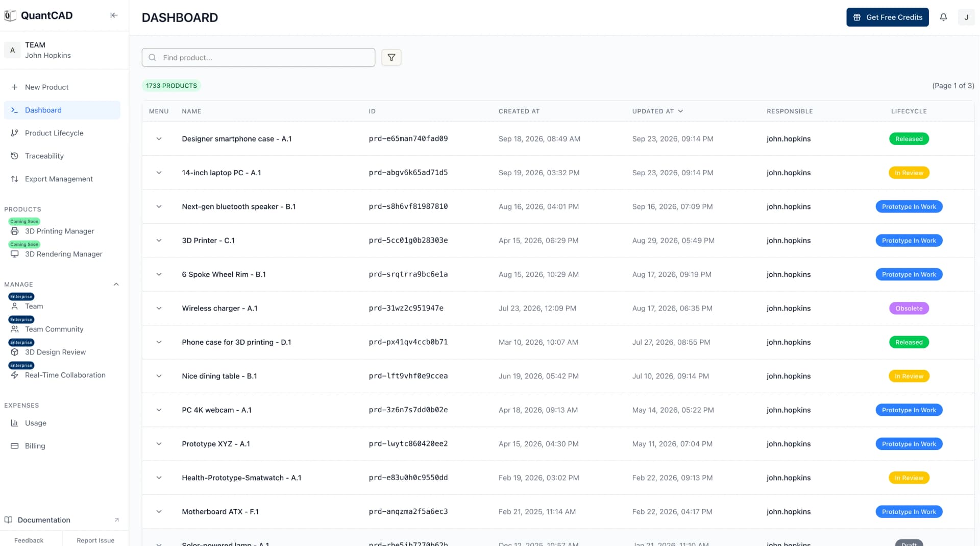Click the Page 1 of 3 indicator
The width and height of the screenshot is (980, 546).
953,86
